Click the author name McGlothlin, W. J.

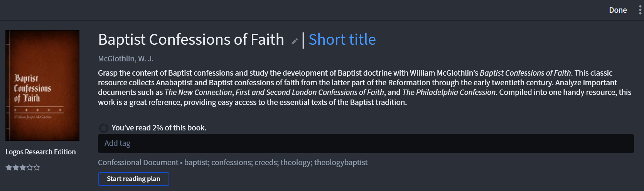[126, 59]
